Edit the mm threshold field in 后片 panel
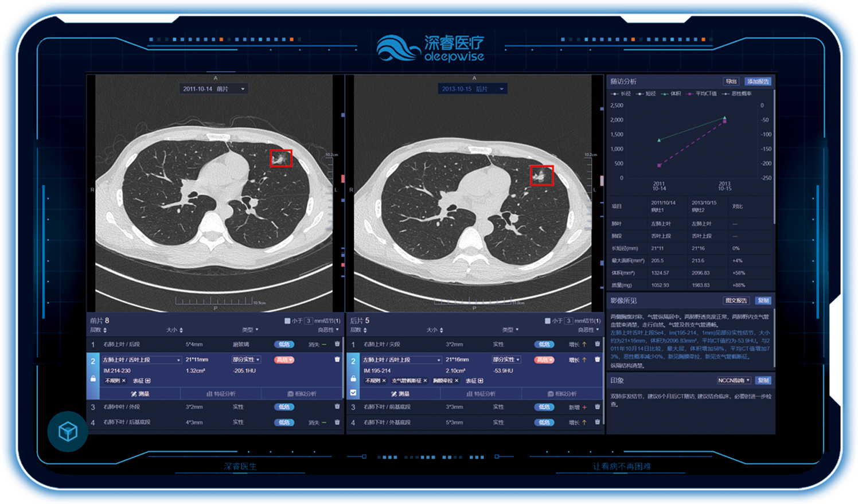 569,321
